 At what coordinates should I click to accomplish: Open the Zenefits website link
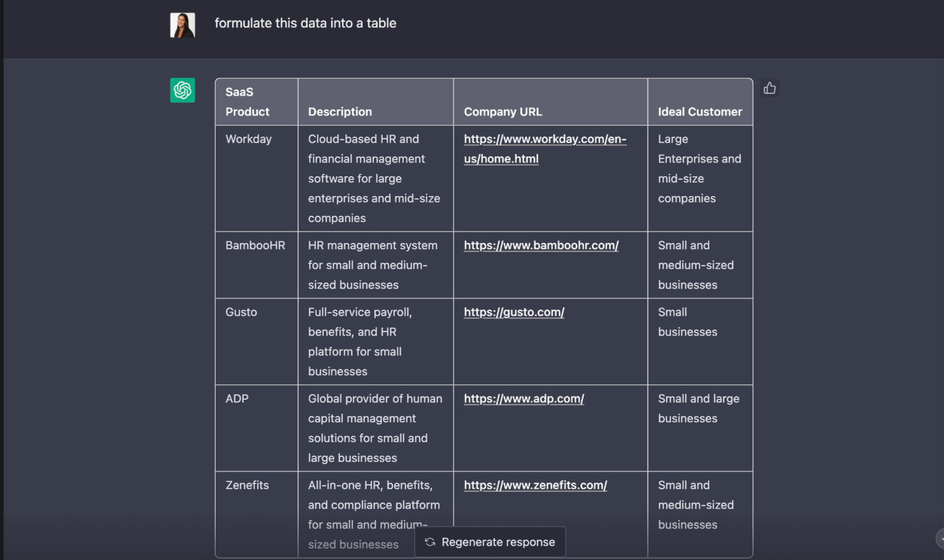(535, 485)
